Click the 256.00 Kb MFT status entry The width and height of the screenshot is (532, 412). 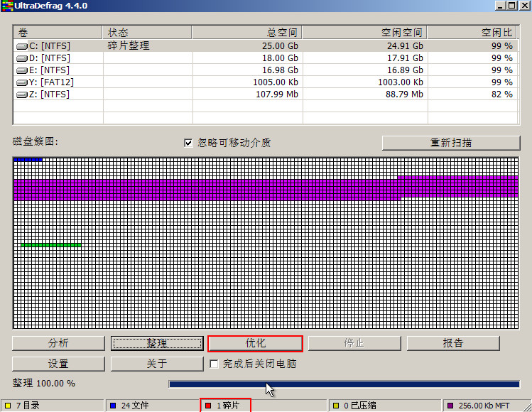click(484, 406)
